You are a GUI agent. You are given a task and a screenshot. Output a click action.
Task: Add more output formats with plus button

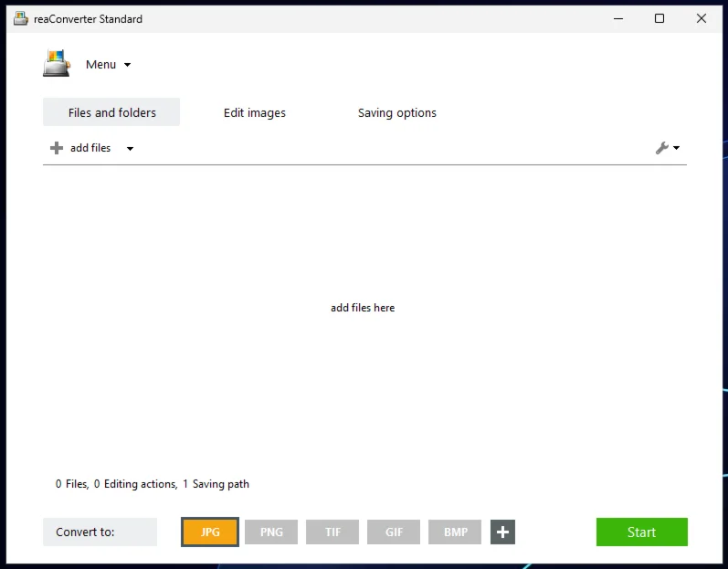(x=502, y=532)
